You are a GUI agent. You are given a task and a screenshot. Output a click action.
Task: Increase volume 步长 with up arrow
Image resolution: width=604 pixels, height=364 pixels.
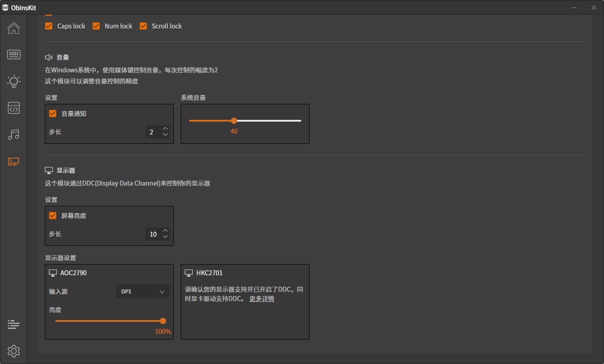click(x=165, y=129)
